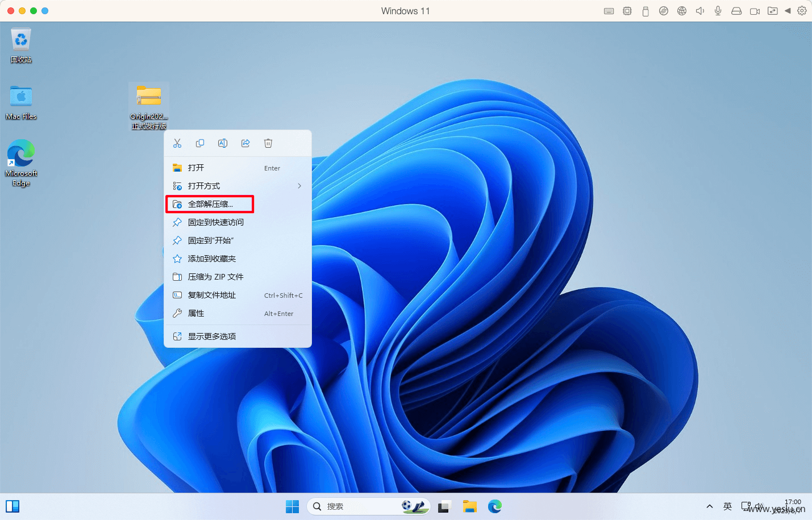Click the taskbar search box
The image size is (812, 520).
(x=368, y=506)
